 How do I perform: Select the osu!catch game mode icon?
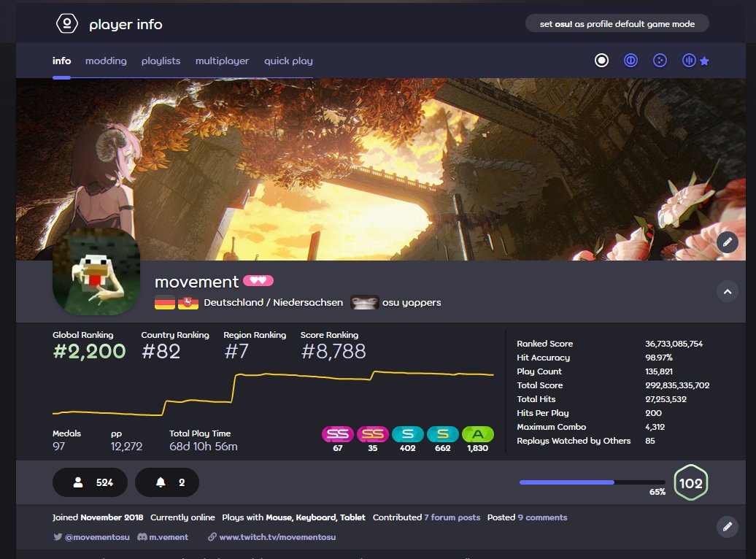[660, 61]
